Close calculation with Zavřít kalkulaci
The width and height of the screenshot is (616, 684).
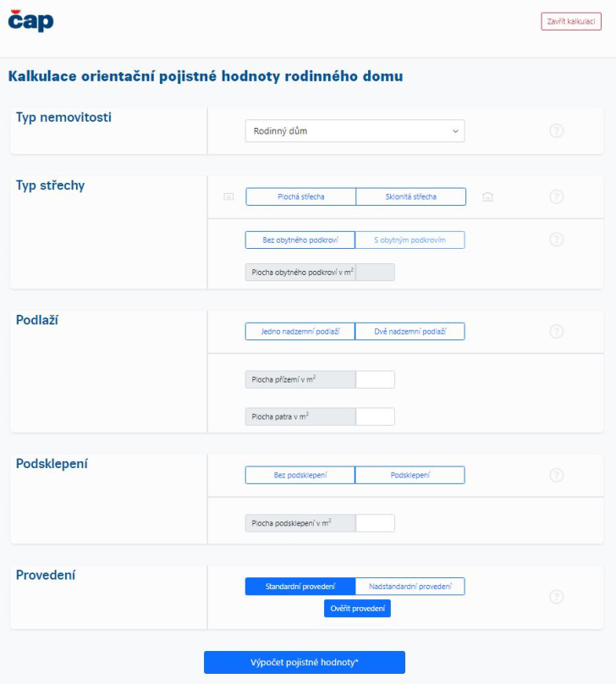[571, 21]
